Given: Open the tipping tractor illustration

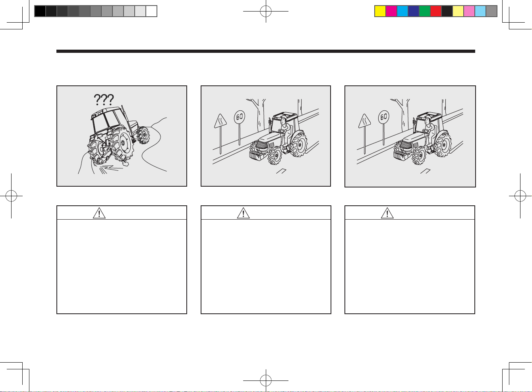Looking at the screenshot, I should pos(122,136).
